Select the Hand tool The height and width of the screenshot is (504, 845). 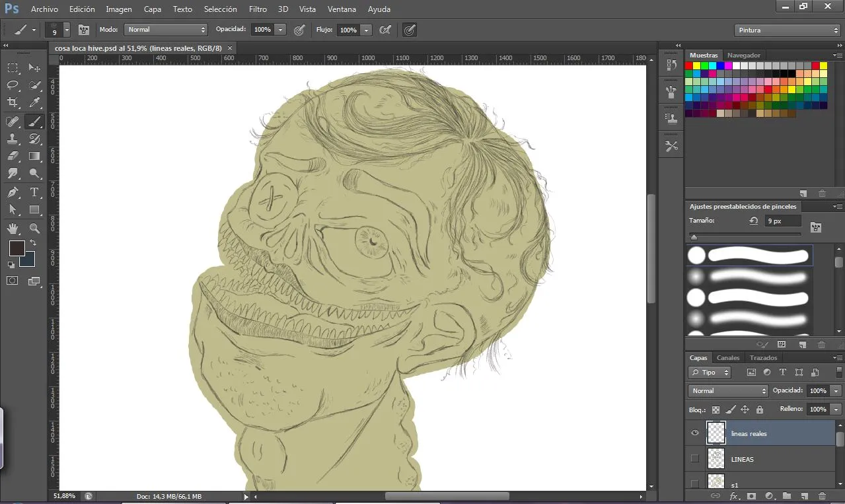pyautogui.click(x=13, y=228)
